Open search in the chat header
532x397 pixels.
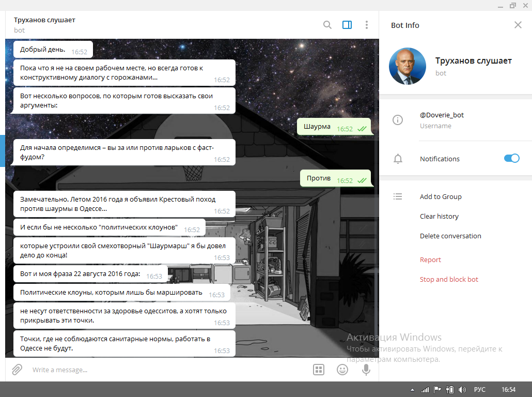327,25
